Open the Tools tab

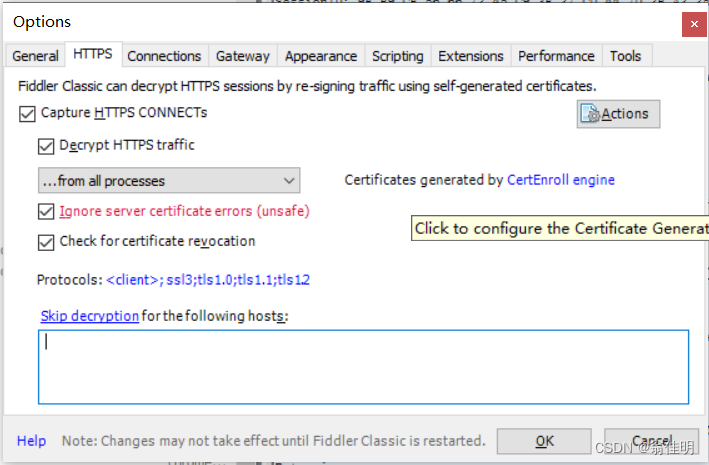[x=626, y=56]
